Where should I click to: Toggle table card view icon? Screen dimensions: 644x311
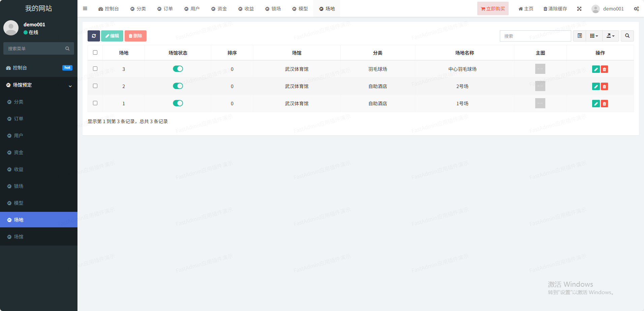(580, 36)
